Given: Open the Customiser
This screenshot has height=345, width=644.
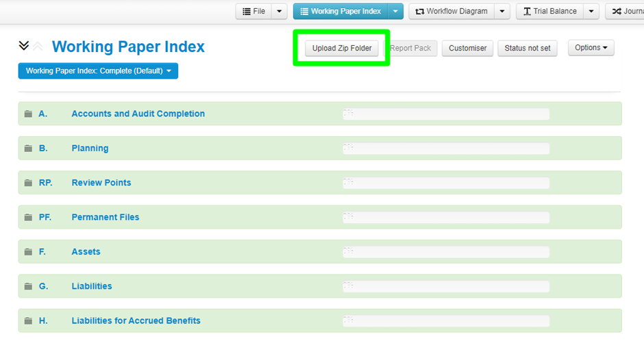Looking at the screenshot, I should pyautogui.click(x=467, y=49).
